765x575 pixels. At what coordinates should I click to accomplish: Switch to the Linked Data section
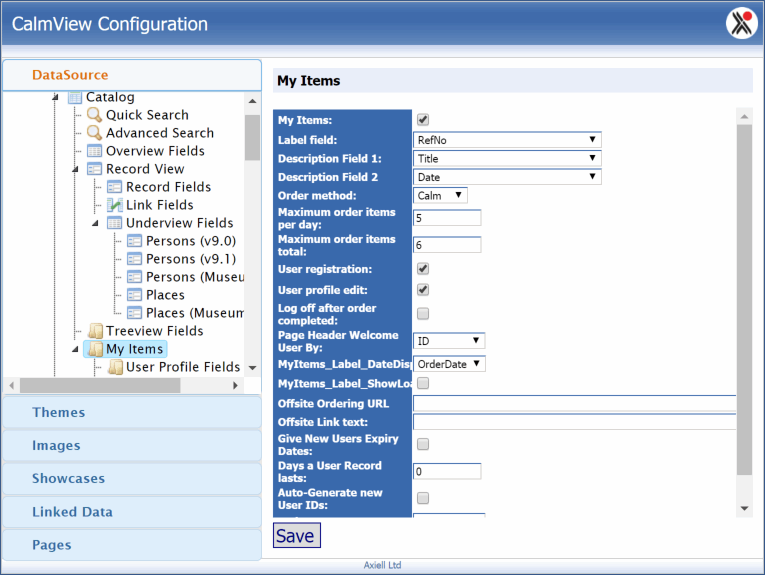click(x=132, y=512)
